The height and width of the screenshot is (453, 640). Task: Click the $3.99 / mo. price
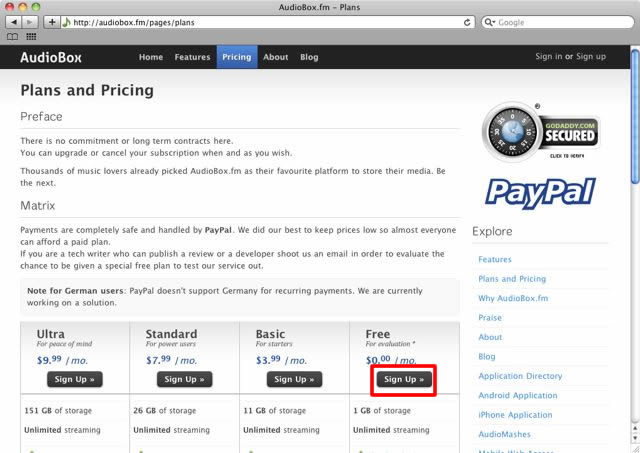281,360
